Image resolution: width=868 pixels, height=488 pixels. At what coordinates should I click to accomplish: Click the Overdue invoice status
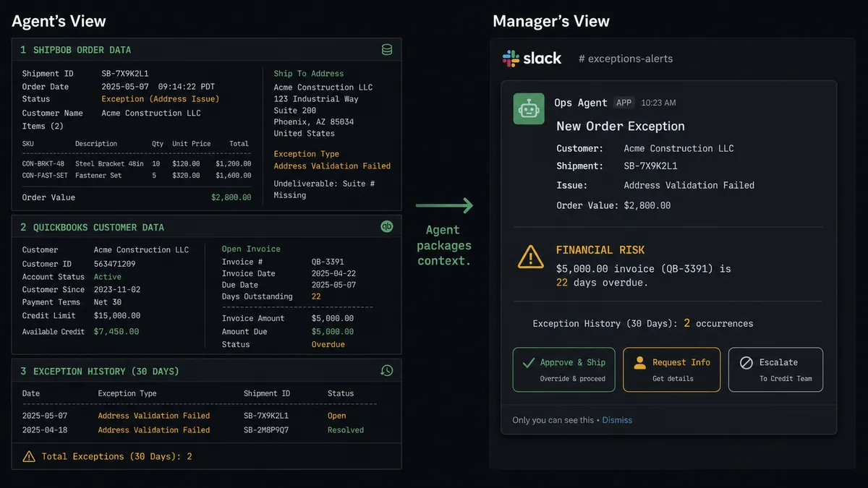tap(328, 345)
